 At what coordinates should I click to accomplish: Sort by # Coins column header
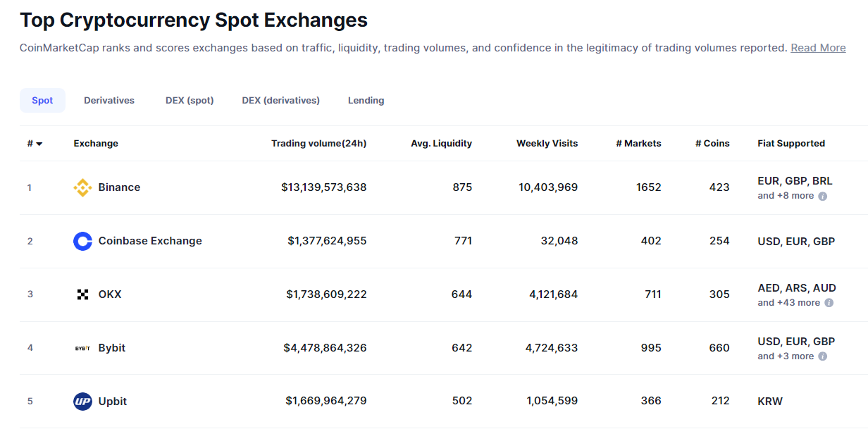[x=712, y=144]
